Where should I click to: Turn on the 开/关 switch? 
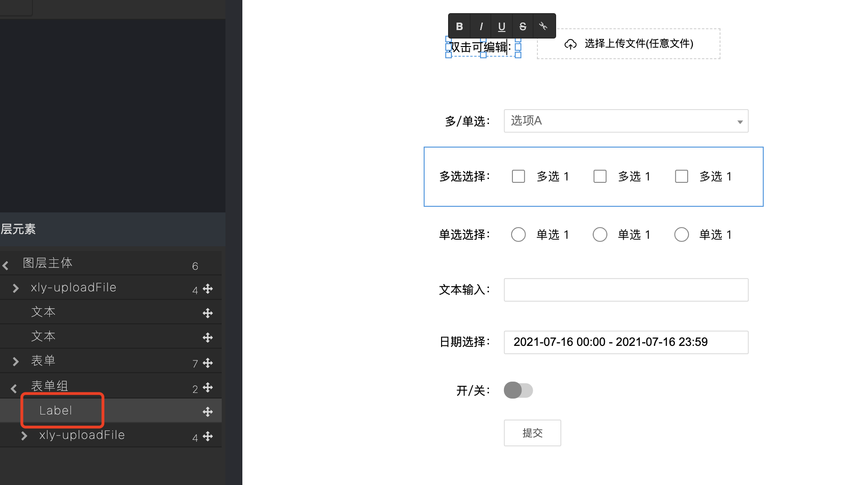(518, 390)
